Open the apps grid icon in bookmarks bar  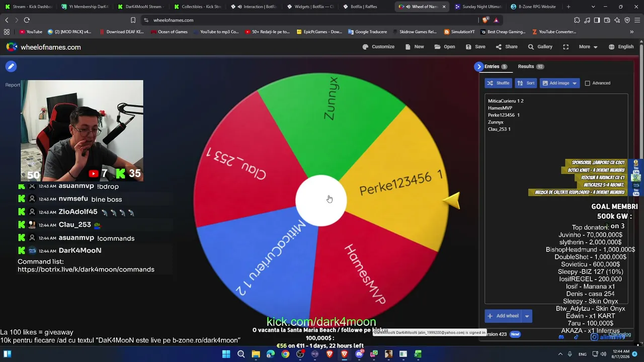[x=7, y=32]
